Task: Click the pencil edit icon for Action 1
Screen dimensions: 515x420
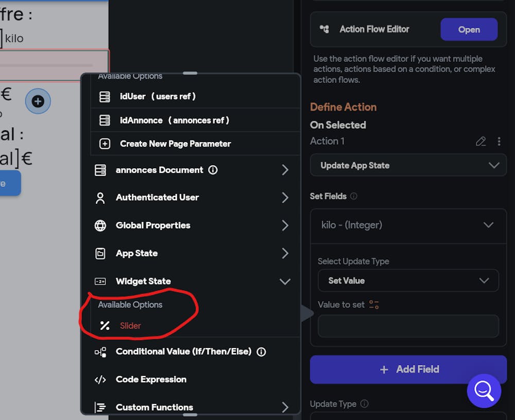Action: click(480, 141)
